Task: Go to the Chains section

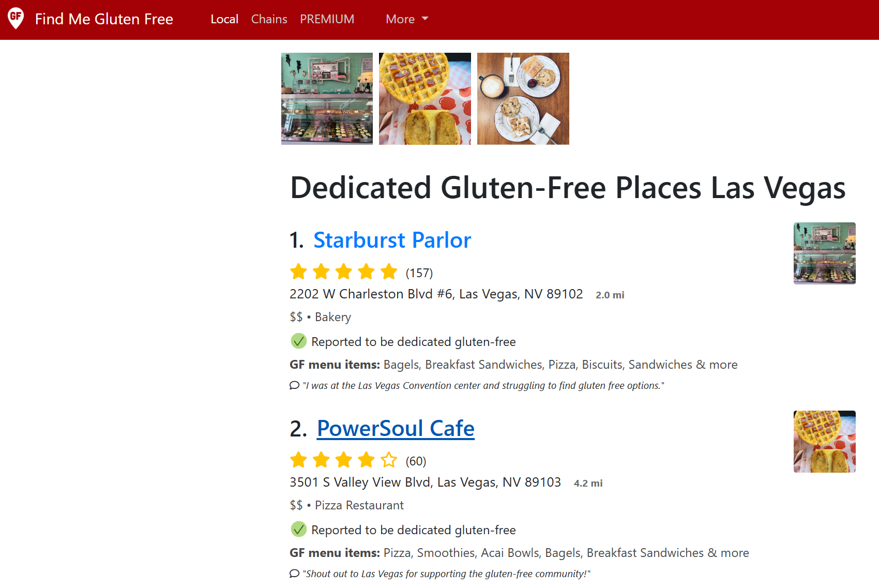Action: tap(269, 19)
